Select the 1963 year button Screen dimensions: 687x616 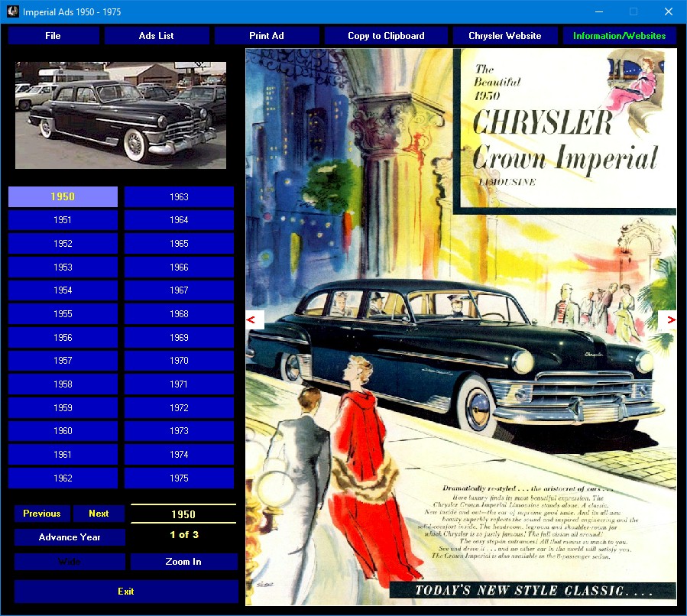coord(179,196)
